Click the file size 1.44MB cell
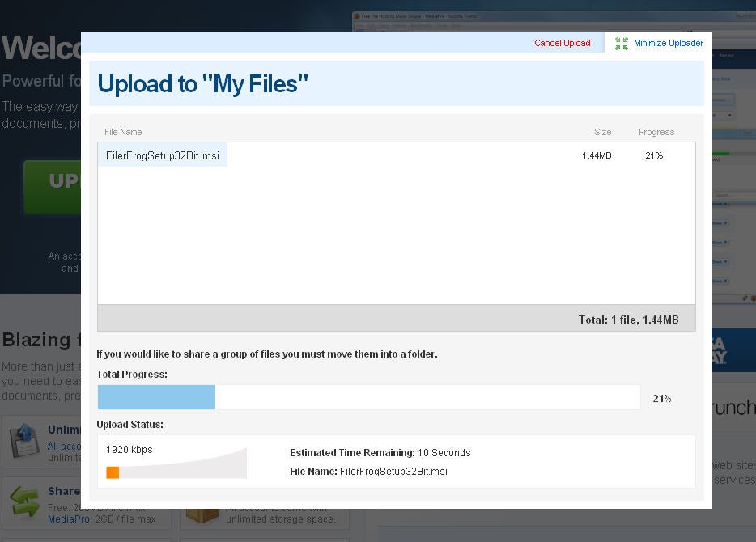The image size is (756, 542). click(597, 155)
